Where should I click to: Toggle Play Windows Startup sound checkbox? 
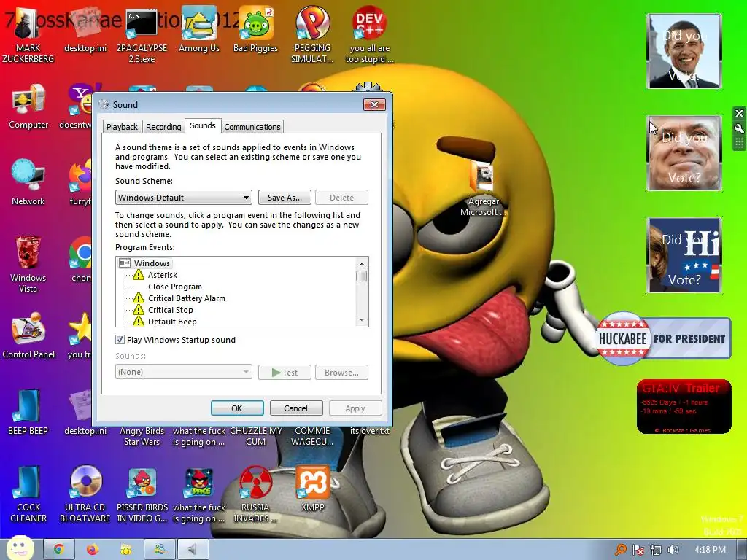pyautogui.click(x=120, y=340)
